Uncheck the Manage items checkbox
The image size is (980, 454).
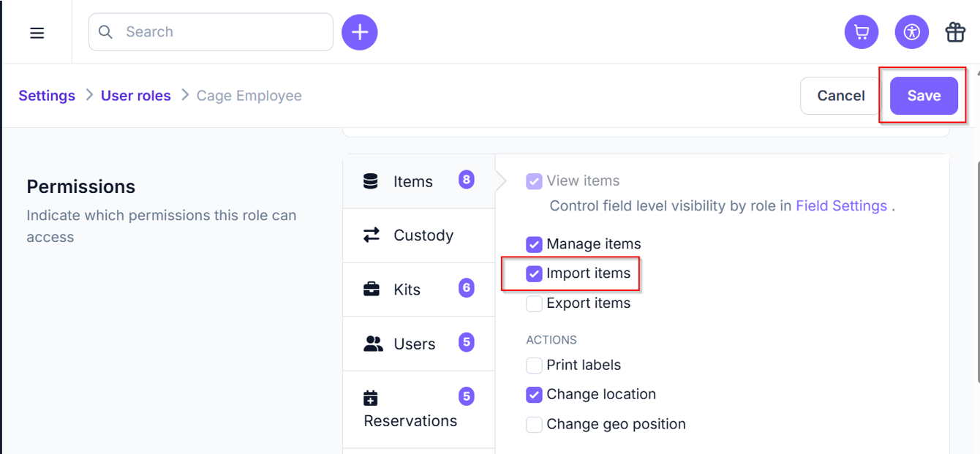click(x=534, y=244)
